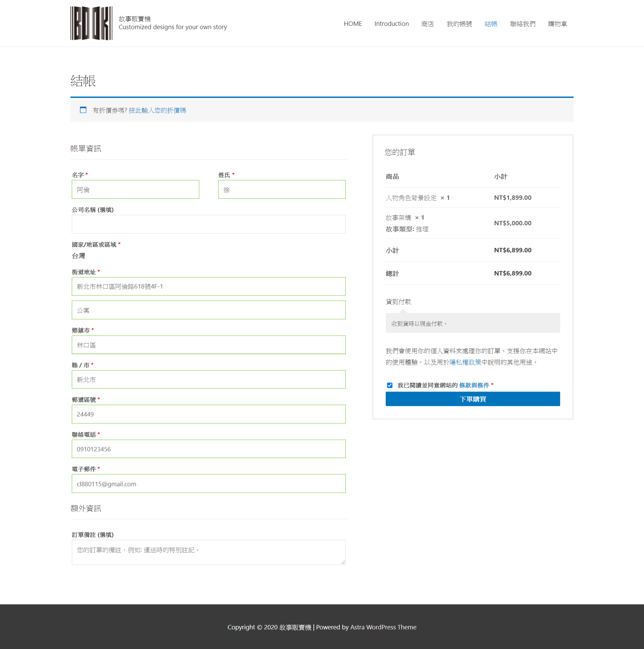Open the HOME menu item
Viewport: 644px width, 649px height.
click(x=353, y=24)
